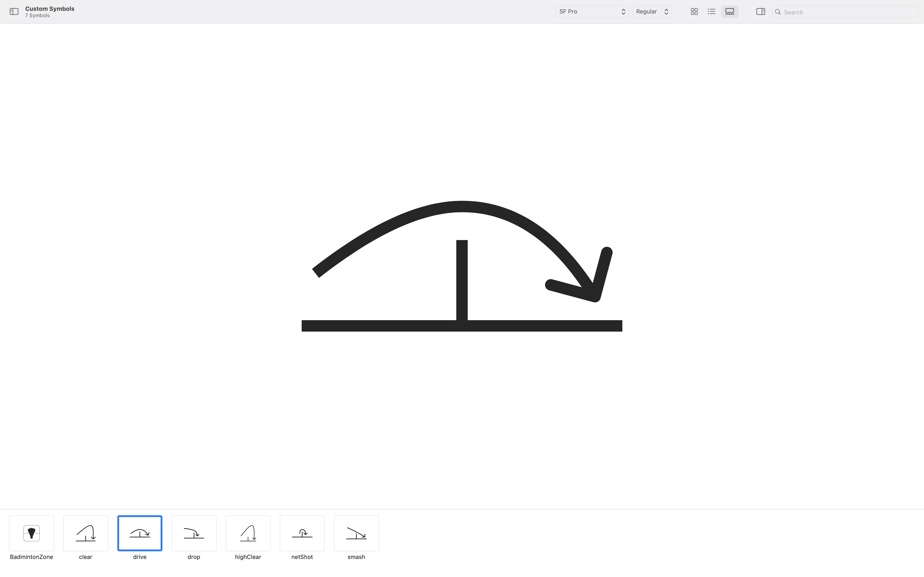Click the Custom Symbols title
The width and height of the screenshot is (924, 577).
coord(50,9)
